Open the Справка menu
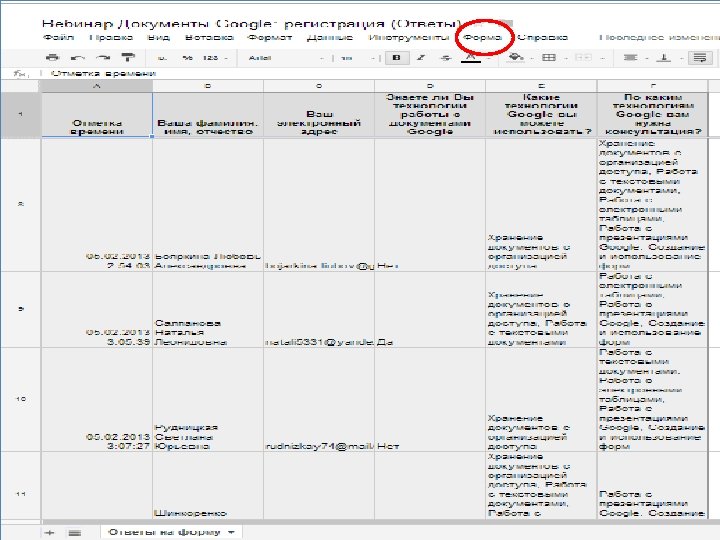This screenshot has height=540, width=720. point(542,37)
